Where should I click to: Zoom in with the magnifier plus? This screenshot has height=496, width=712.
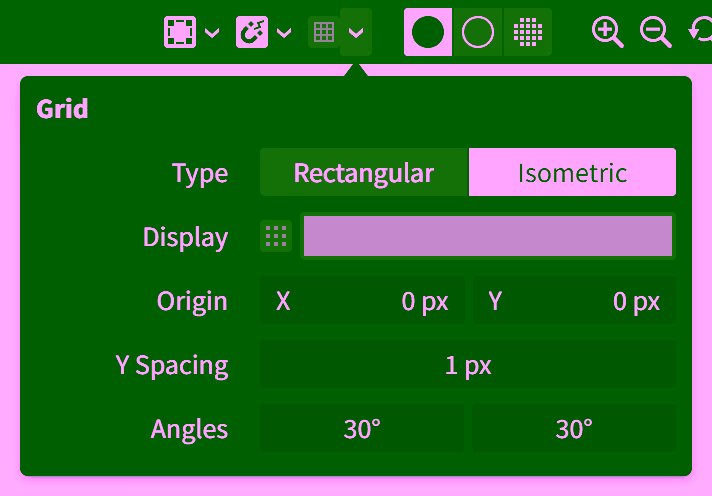click(x=608, y=32)
